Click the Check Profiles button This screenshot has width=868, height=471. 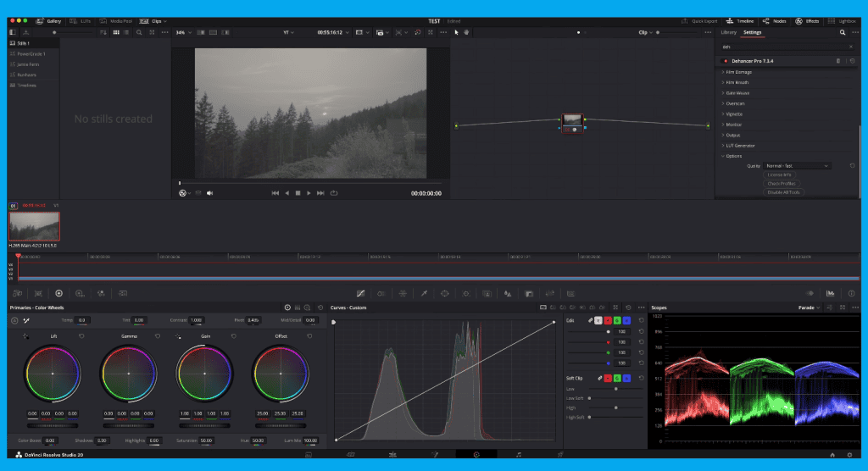[x=783, y=183]
